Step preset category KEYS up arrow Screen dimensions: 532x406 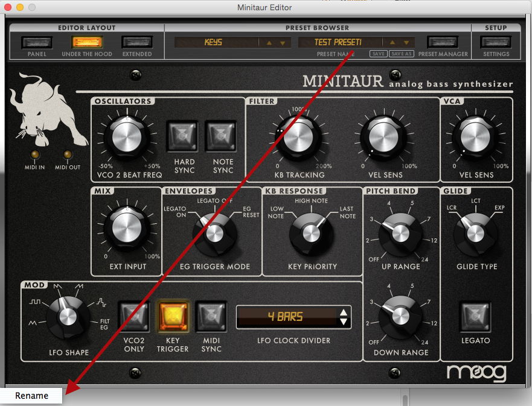click(x=269, y=43)
